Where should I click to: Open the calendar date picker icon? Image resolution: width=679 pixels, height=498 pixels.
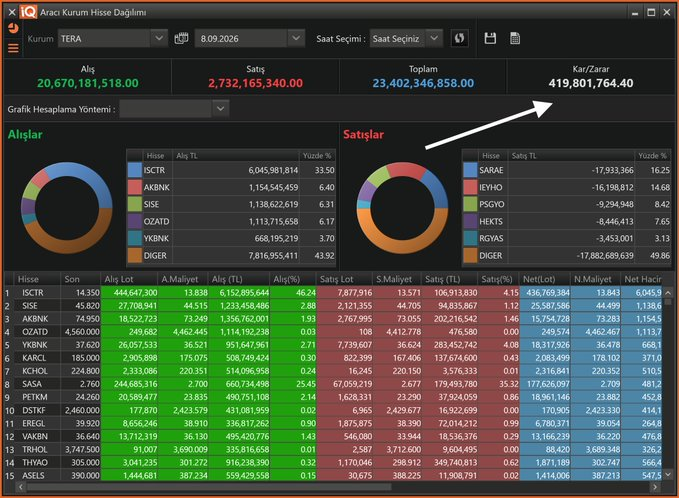coord(181,39)
